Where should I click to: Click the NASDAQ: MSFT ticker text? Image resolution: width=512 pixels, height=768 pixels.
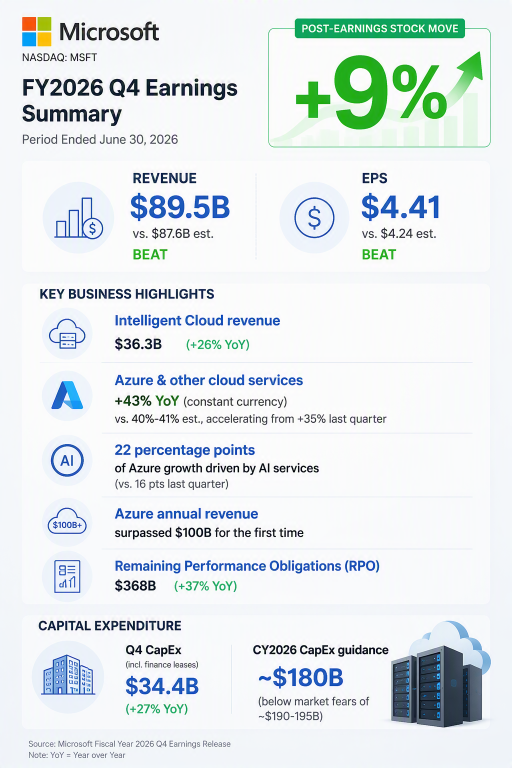[x=59, y=57]
